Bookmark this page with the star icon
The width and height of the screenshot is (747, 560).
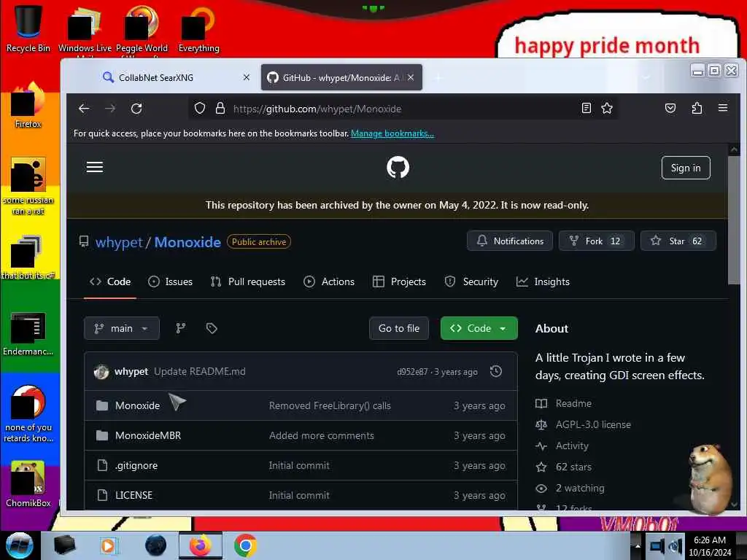(x=607, y=108)
